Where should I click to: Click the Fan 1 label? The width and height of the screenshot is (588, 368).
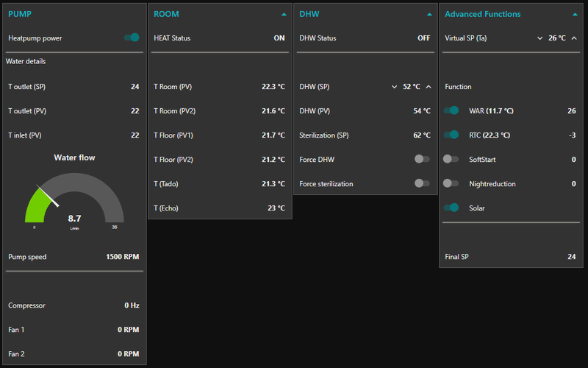click(x=16, y=330)
